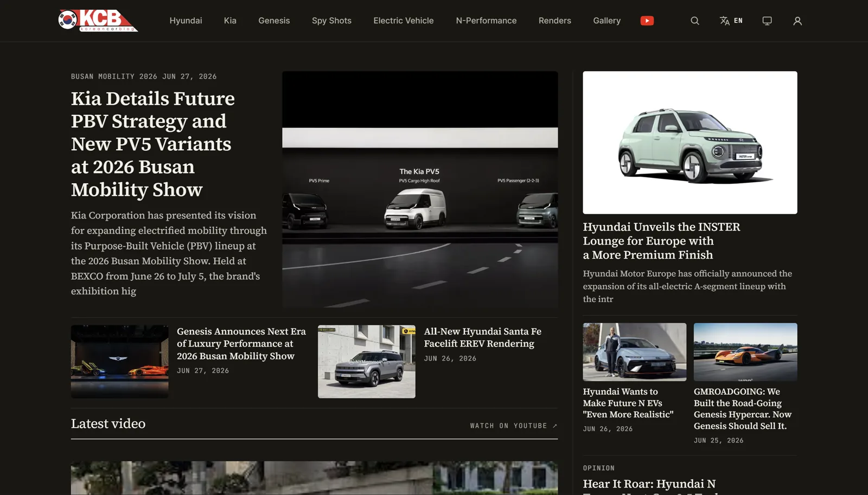Go to N-Performance section
The height and width of the screenshot is (495, 868).
[486, 21]
